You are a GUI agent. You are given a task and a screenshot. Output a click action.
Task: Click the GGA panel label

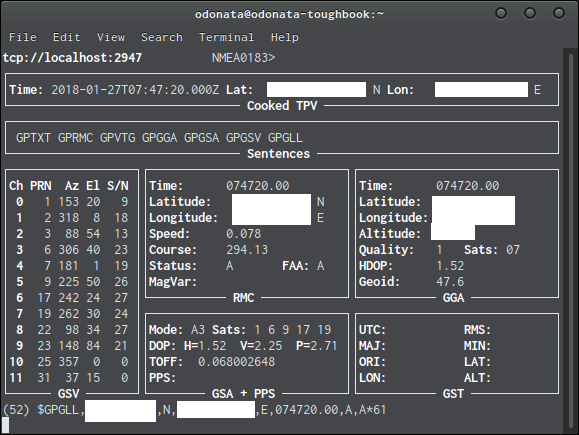click(453, 298)
